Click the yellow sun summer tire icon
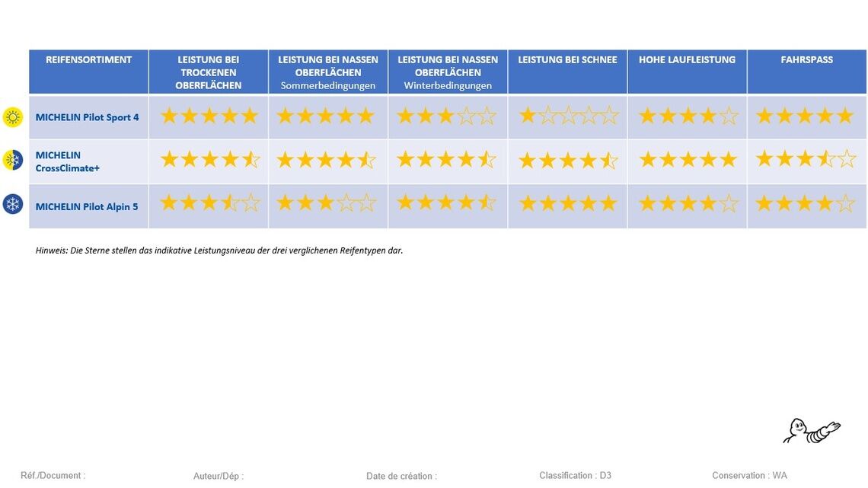This screenshot has width=868, height=488. [x=13, y=117]
